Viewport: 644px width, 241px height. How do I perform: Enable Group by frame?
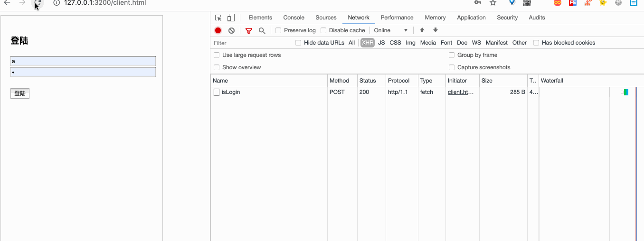coord(452,55)
